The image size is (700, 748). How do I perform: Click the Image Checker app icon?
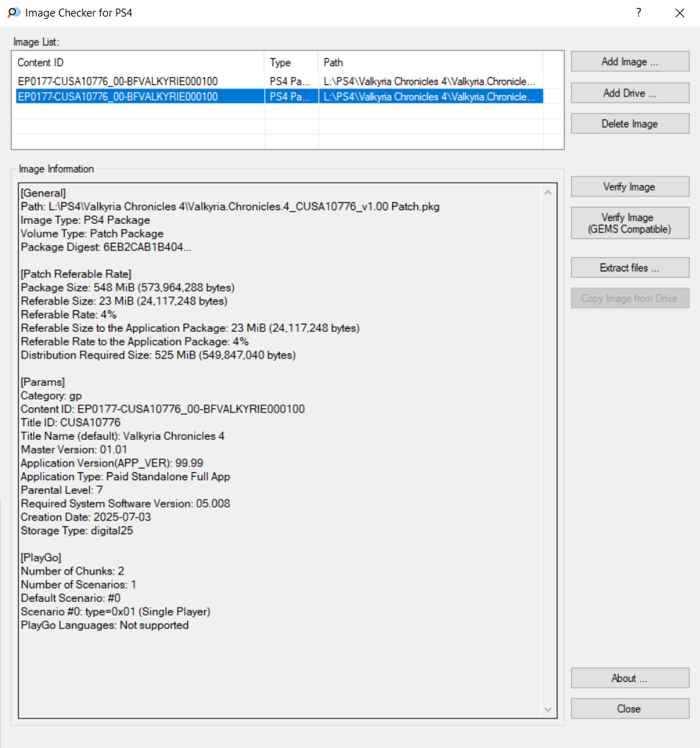14,12
